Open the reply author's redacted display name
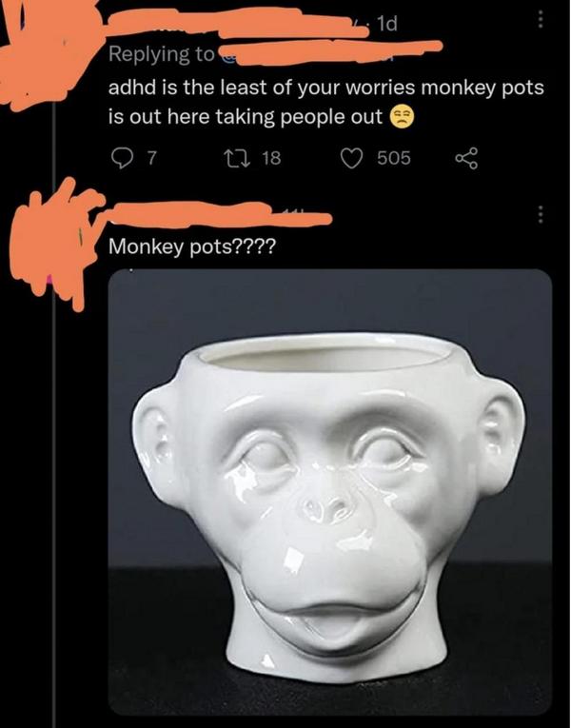Screen dimensions: 571x728 coord(219,217)
